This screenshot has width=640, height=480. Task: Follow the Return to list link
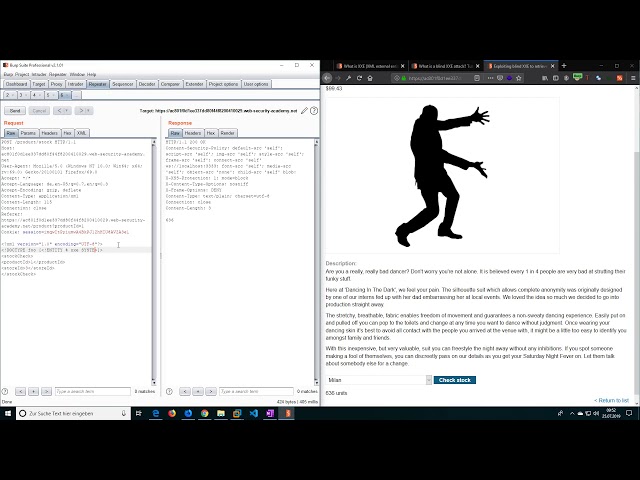pyautogui.click(x=611, y=400)
